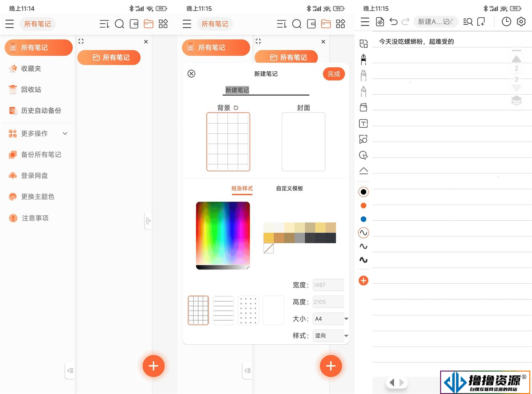The image size is (532, 394).
Task: Click the rotate layout switch icon
Action: click(363, 44)
